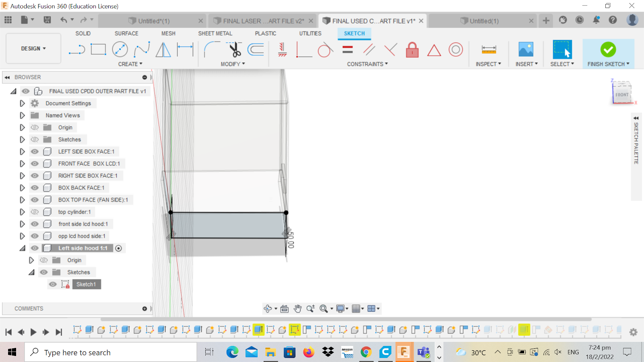644x362 pixels.
Task: Switch to the PLASTIC tab
Action: tap(266, 33)
